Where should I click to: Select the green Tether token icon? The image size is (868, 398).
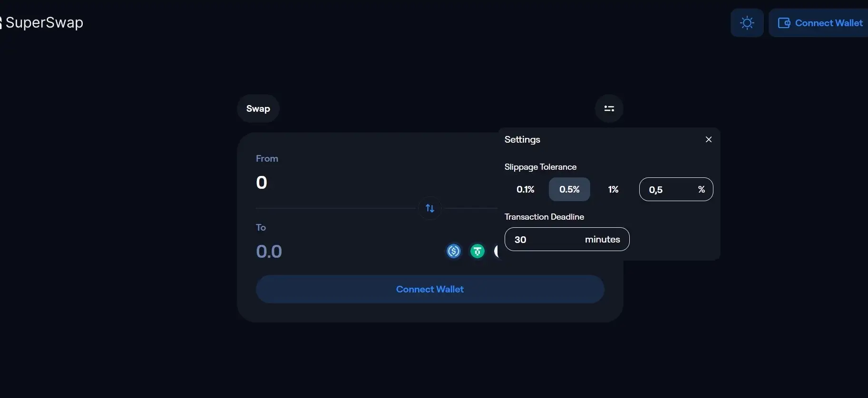click(478, 251)
